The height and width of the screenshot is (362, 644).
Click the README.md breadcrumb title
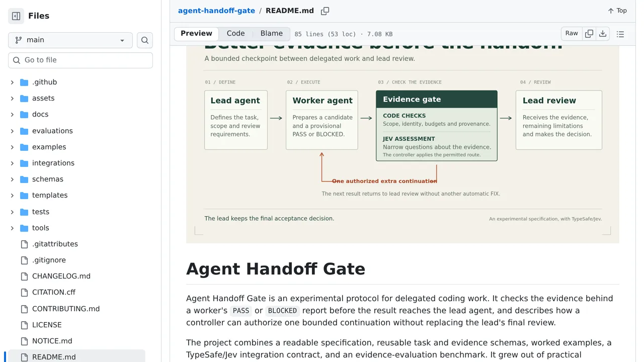[290, 11]
